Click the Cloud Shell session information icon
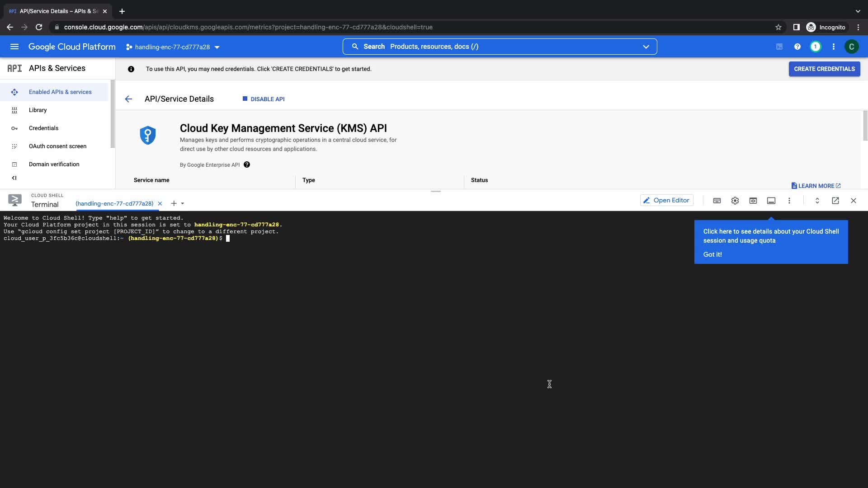This screenshot has width=868, height=488. (x=771, y=201)
